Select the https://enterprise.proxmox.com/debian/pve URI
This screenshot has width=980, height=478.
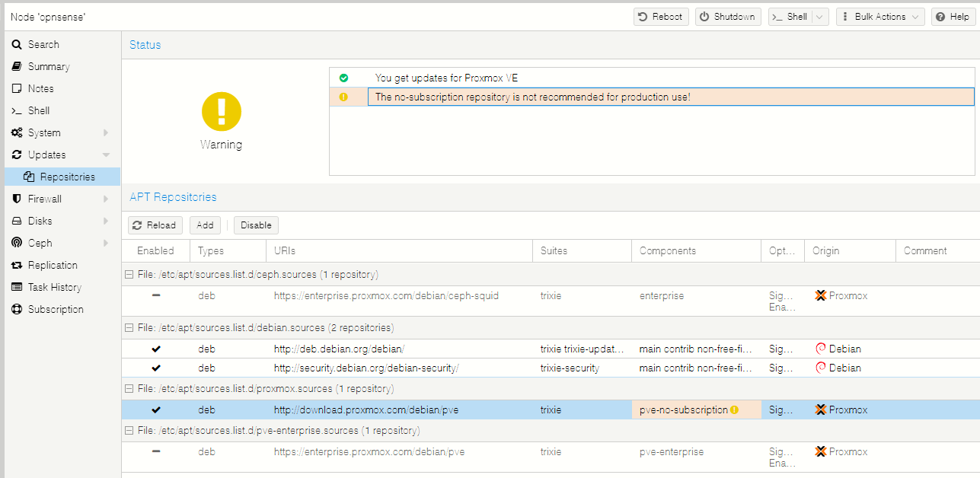369,451
